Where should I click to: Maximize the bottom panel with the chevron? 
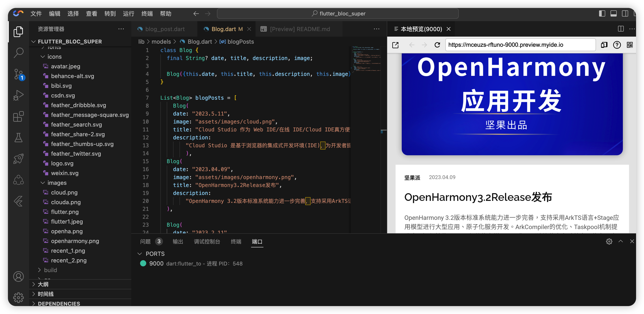pos(620,241)
